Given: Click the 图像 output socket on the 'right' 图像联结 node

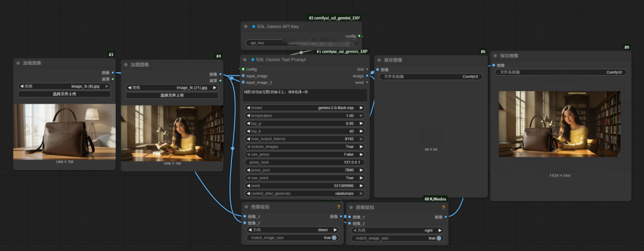Looking at the screenshot, I should coord(445,217).
